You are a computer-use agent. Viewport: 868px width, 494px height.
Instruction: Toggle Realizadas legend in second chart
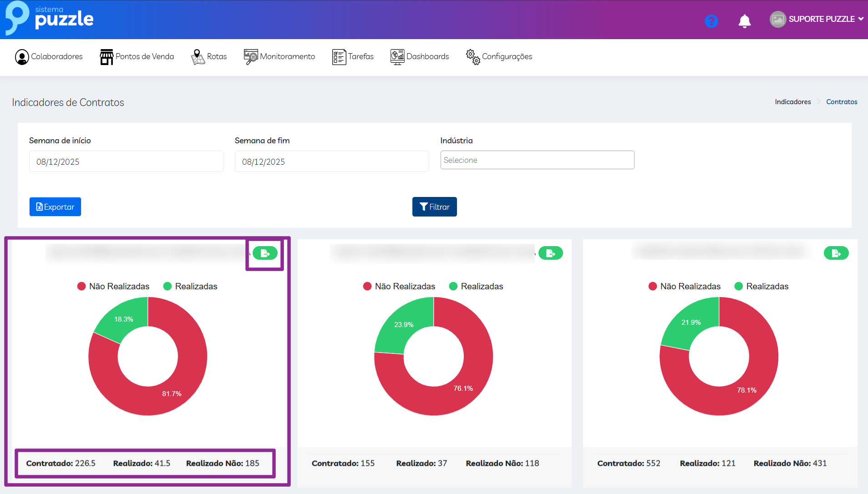click(476, 286)
